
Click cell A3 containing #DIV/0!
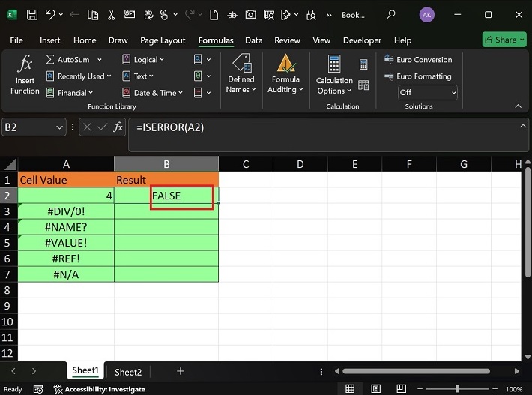click(x=66, y=211)
